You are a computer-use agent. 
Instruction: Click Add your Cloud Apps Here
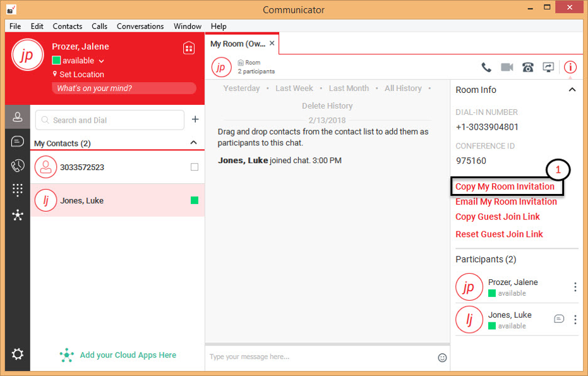click(x=128, y=355)
